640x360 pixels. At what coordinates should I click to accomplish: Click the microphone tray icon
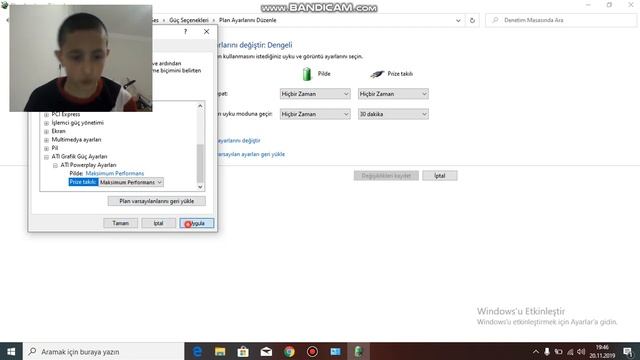point(547,351)
